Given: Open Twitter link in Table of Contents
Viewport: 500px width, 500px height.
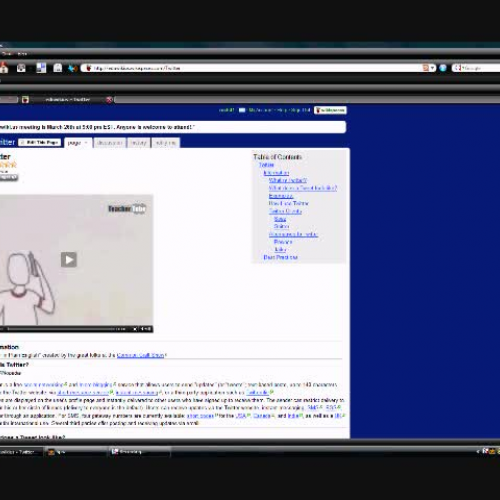Looking at the screenshot, I should [x=266, y=165].
